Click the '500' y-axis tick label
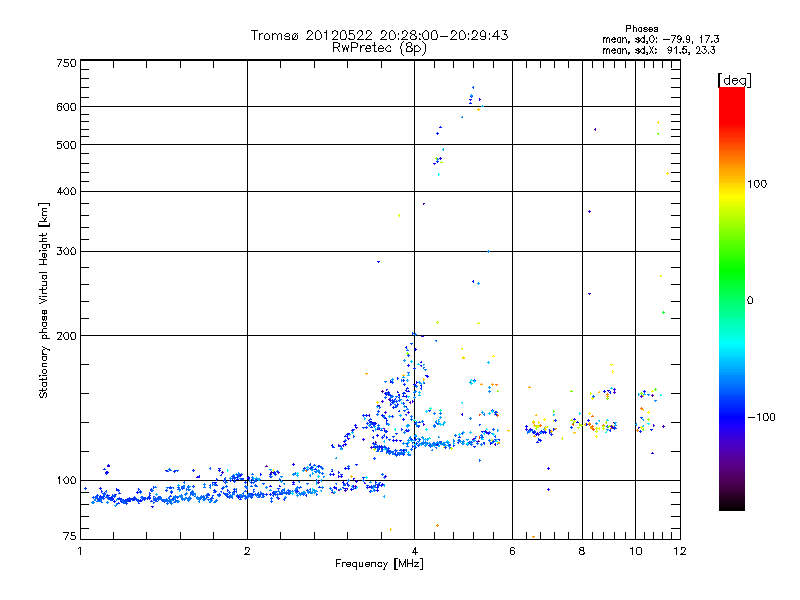The width and height of the screenshot is (800, 600). (x=66, y=145)
